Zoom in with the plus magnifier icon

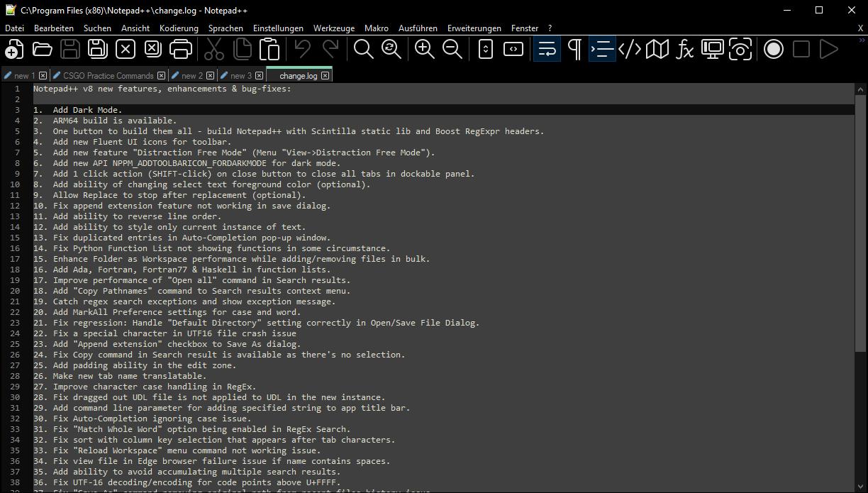coord(425,49)
